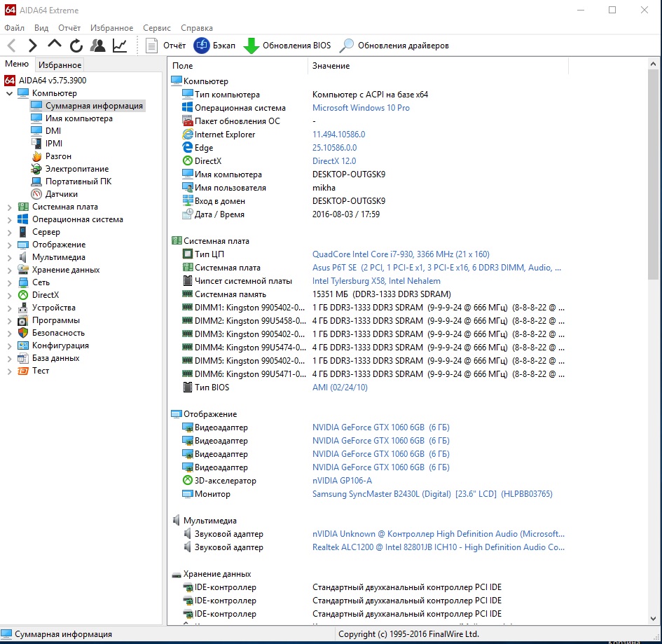
Task: Open the Файл menu
Action: tap(14, 28)
